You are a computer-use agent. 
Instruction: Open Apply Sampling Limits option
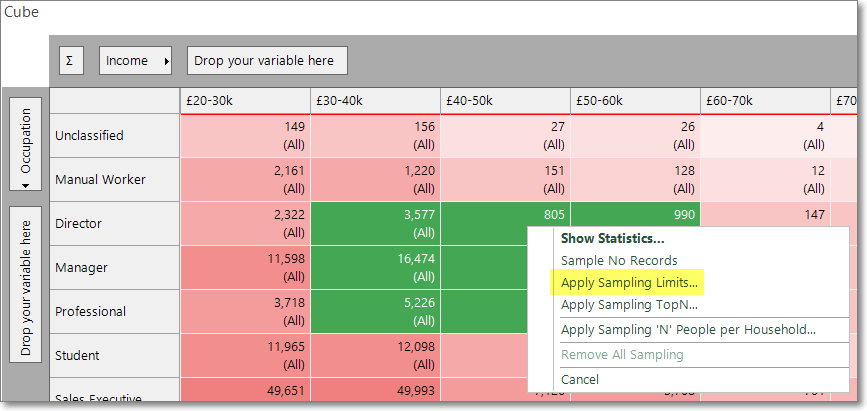(629, 283)
